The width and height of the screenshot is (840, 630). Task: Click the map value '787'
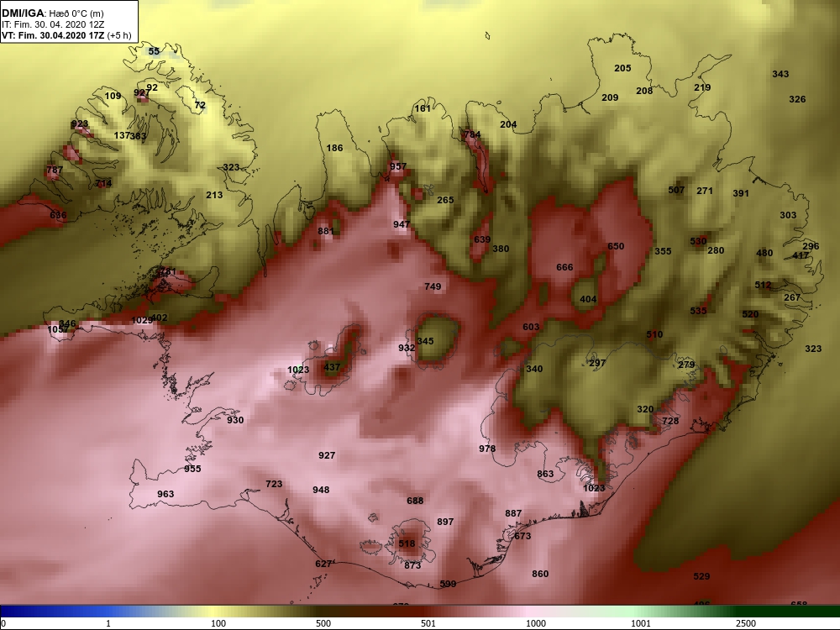54,170
